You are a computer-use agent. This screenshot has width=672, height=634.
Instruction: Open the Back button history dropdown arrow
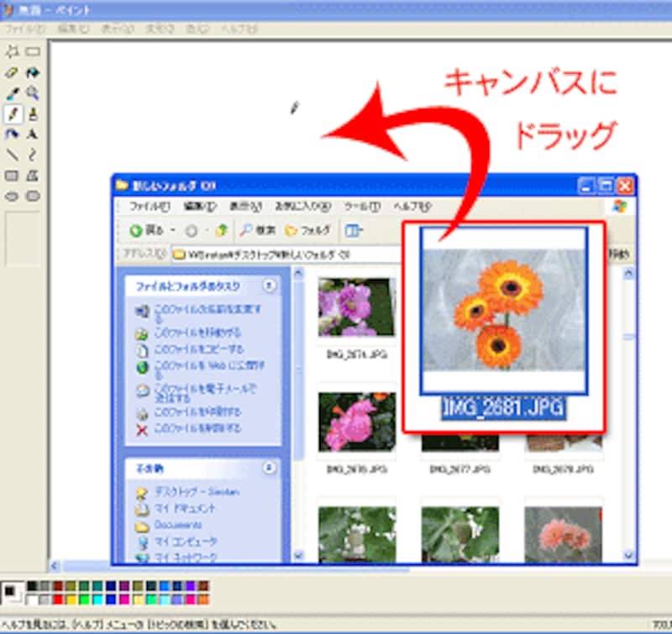point(173,230)
